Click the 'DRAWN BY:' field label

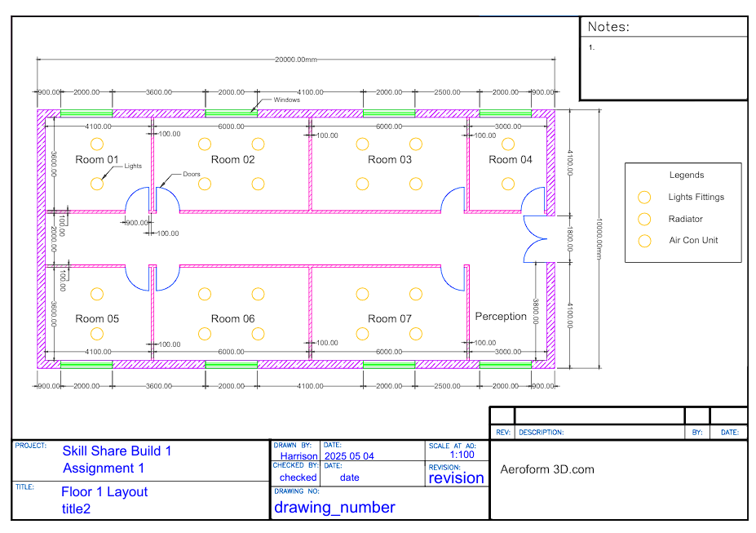tap(292, 445)
